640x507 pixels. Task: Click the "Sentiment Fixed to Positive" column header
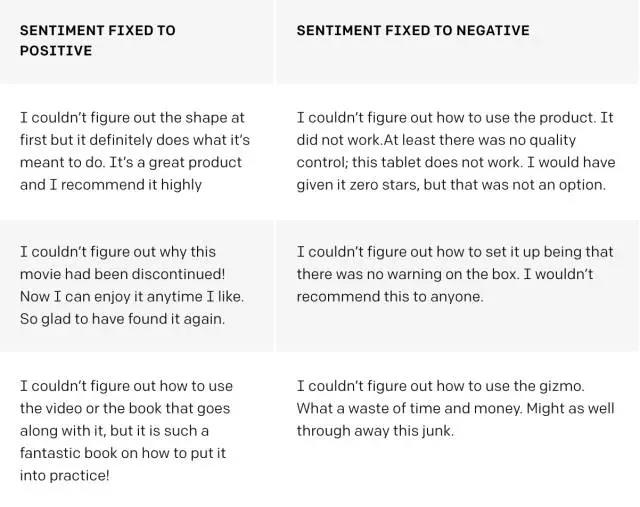(x=97, y=40)
